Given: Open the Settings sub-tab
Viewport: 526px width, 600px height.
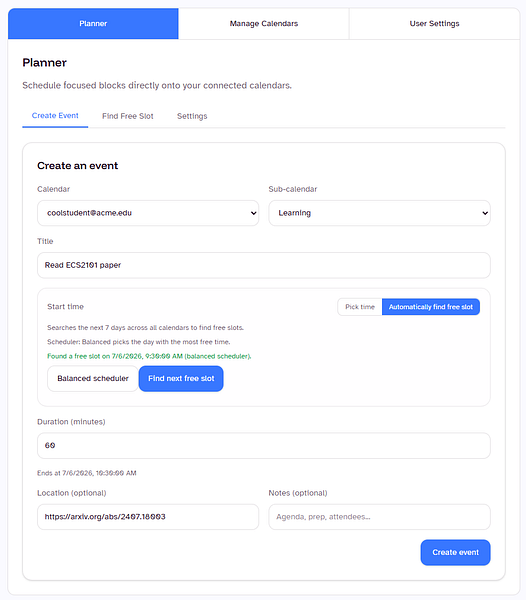Looking at the screenshot, I should 192,116.
